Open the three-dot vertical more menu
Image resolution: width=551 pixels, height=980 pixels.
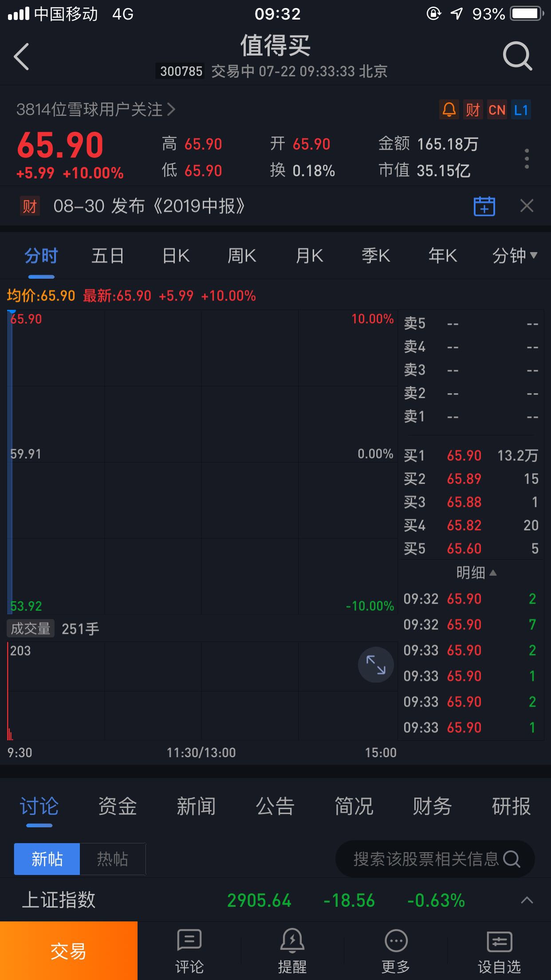527,158
